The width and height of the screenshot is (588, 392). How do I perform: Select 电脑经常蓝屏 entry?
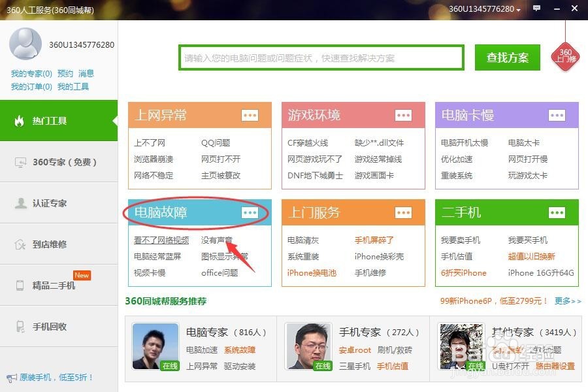pos(157,257)
